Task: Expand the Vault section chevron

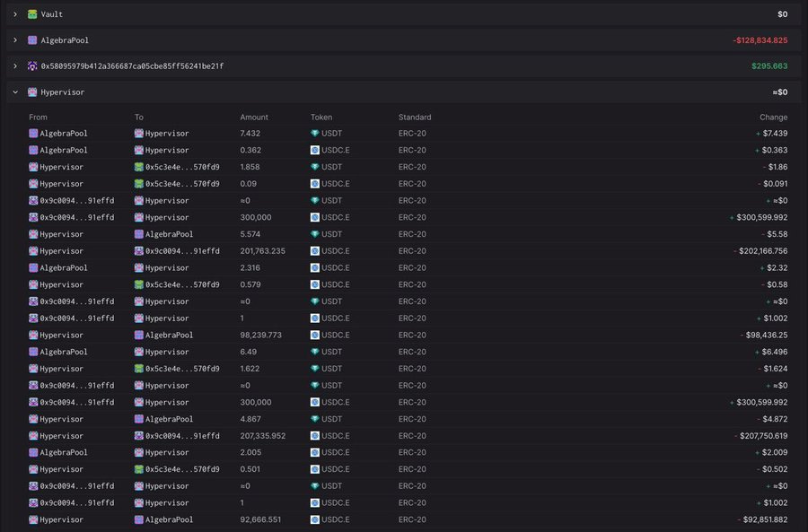Action: point(15,14)
